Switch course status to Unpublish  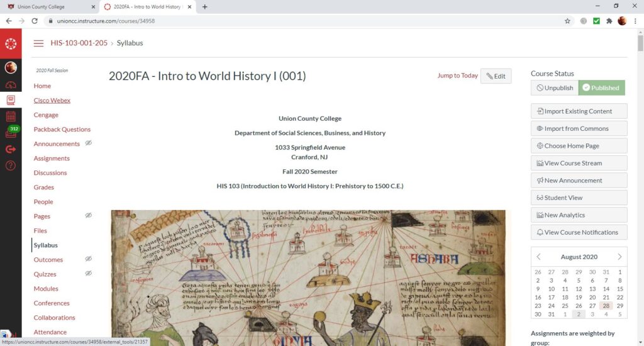554,88
